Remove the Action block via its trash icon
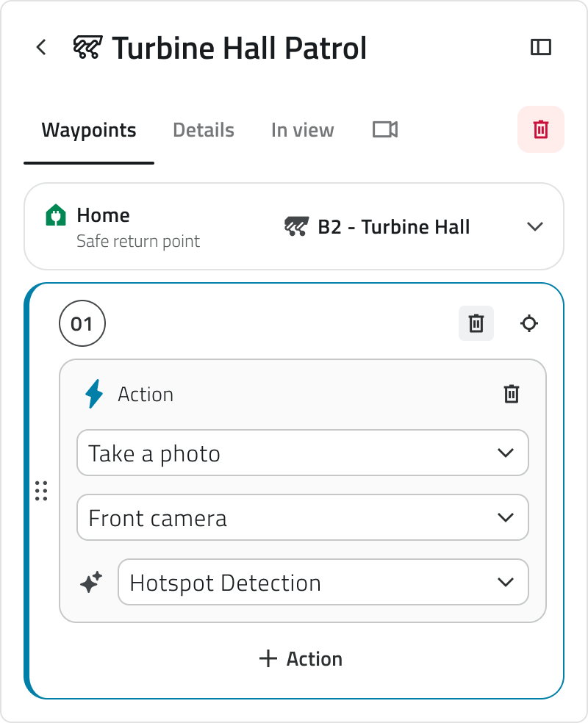 (511, 395)
